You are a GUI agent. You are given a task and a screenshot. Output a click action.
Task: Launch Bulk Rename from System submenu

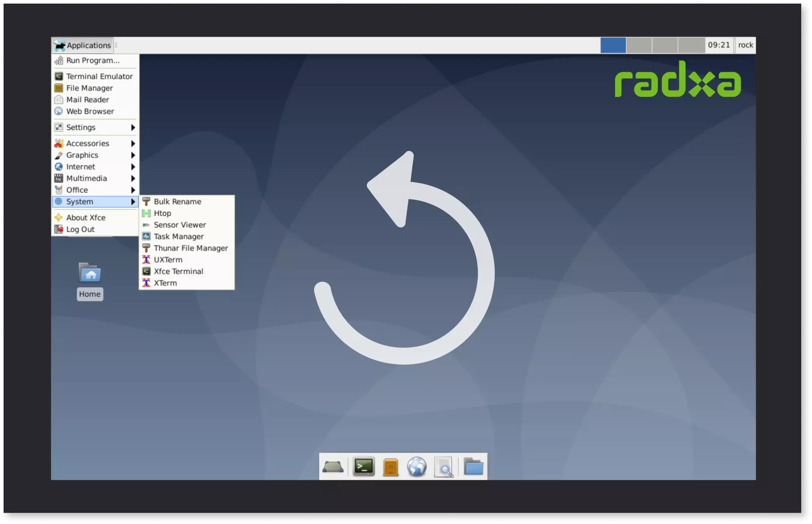pyautogui.click(x=187, y=202)
